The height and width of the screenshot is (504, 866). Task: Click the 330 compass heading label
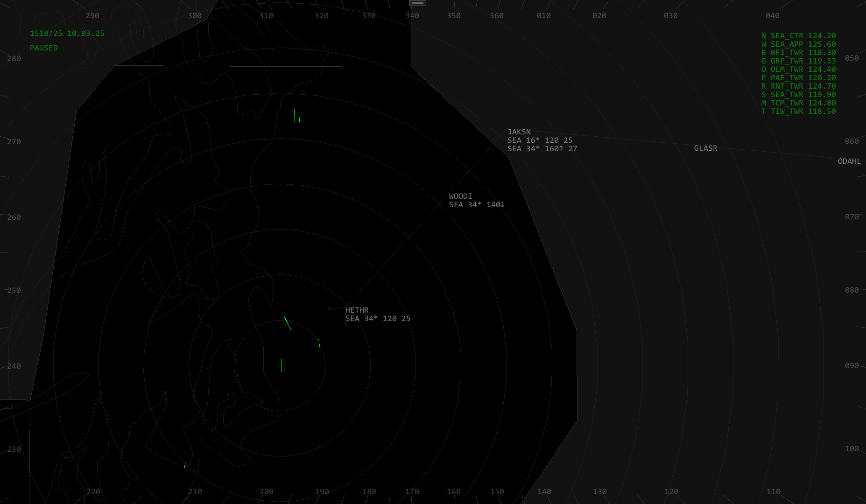(369, 16)
